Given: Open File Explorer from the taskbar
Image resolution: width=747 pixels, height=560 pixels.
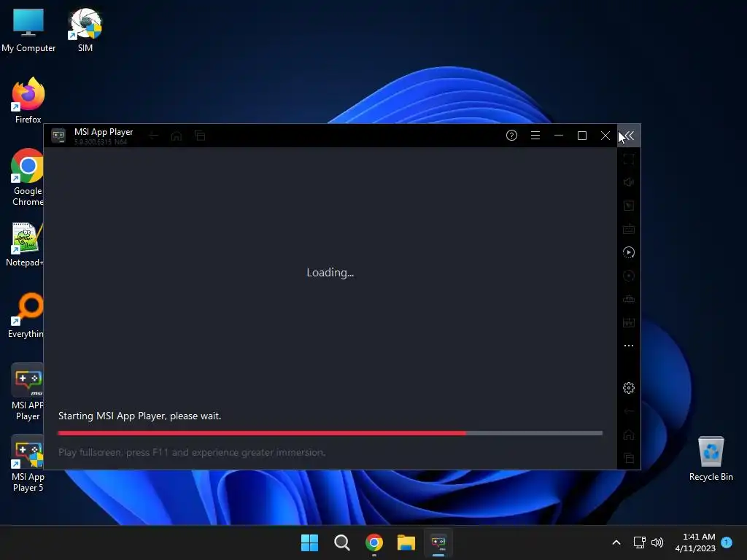Looking at the screenshot, I should (x=406, y=542).
